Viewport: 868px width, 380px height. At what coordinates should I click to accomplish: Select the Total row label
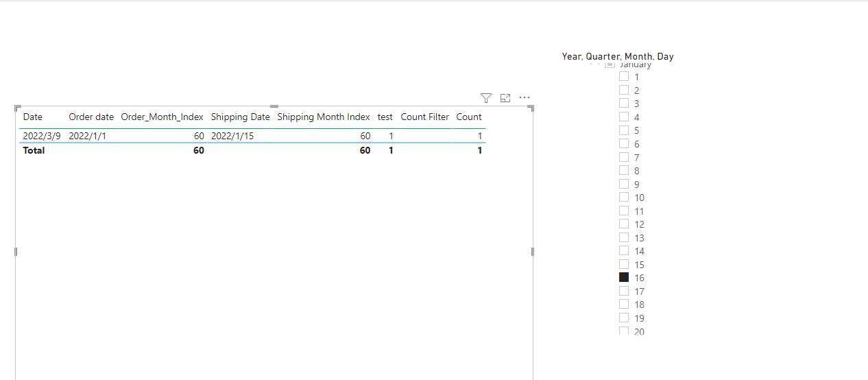coord(34,150)
